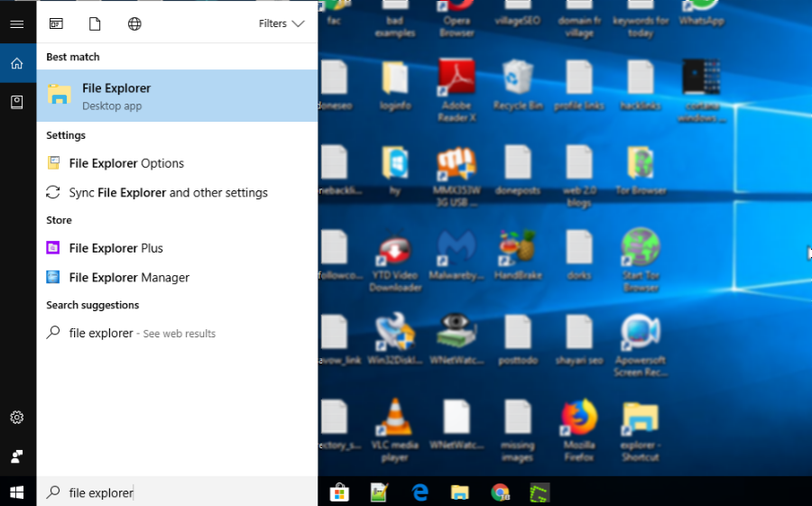Select Malwarebytes desktop icon

457,255
